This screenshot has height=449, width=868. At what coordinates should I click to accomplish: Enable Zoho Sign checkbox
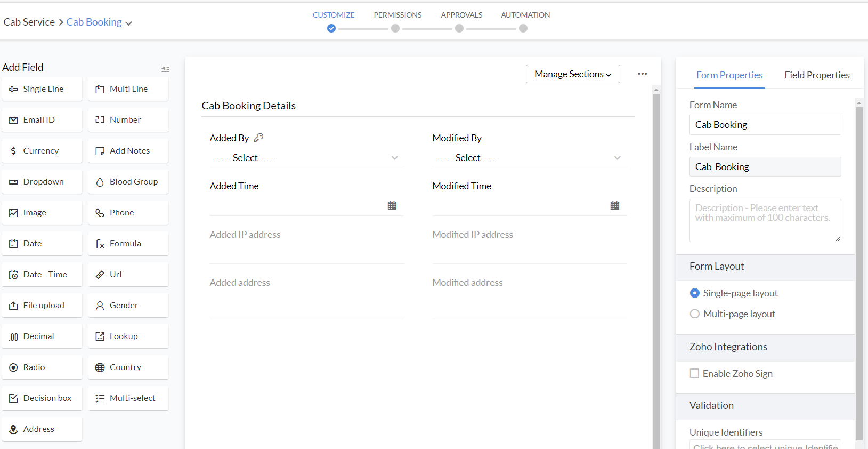pyautogui.click(x=695, y=373)
